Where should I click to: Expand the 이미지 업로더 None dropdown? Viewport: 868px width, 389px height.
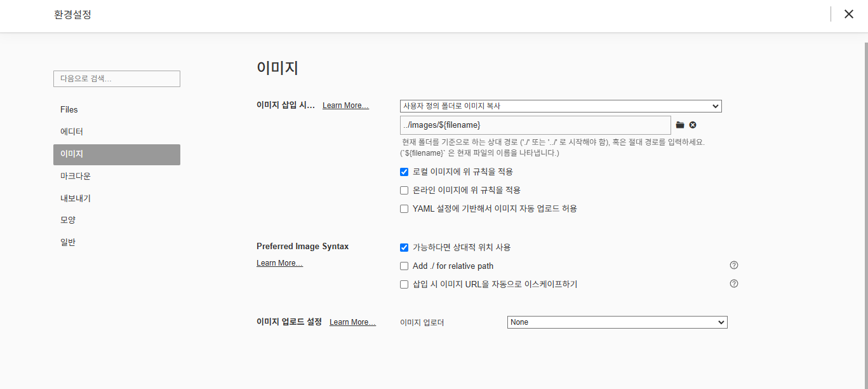click(617, 322)
